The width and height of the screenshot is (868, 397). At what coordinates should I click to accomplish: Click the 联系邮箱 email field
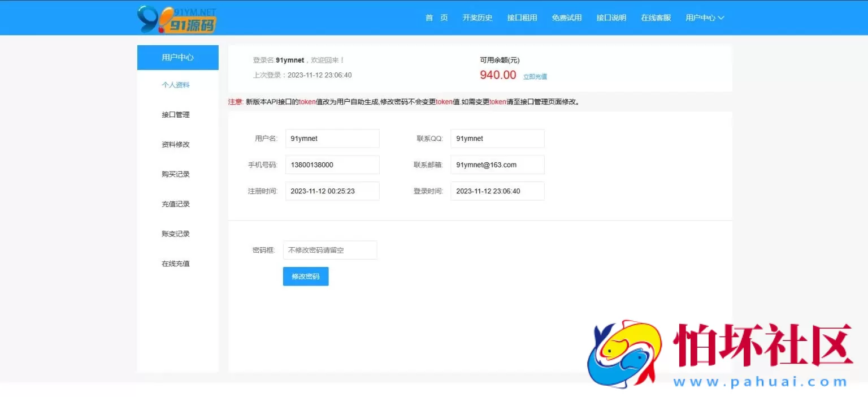click(x=497, y=165)
